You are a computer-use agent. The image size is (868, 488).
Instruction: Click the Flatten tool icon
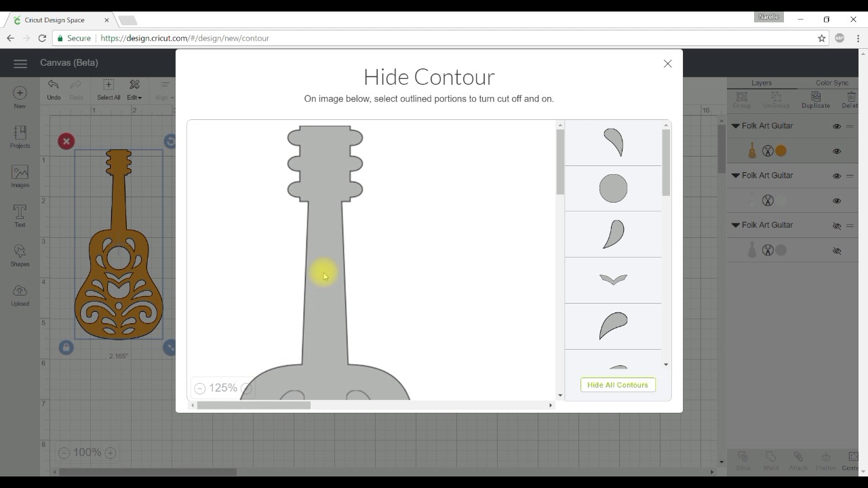826,461
